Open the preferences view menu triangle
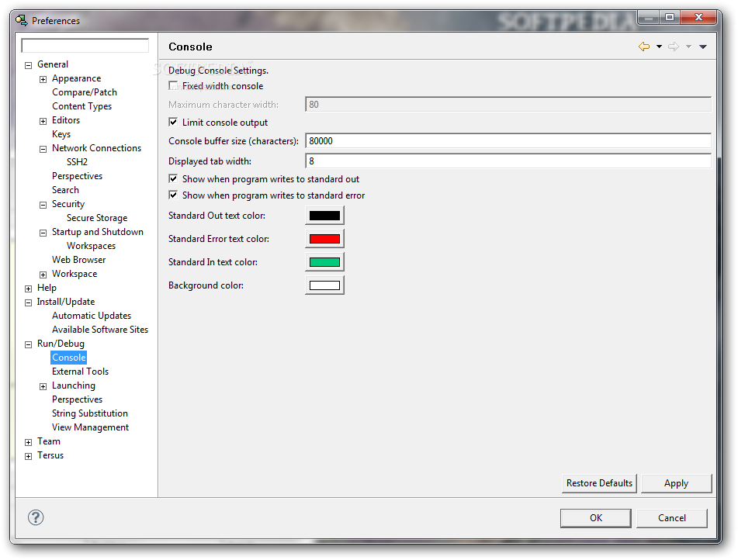This screenshot has width=738, height=560. (703, 47)
